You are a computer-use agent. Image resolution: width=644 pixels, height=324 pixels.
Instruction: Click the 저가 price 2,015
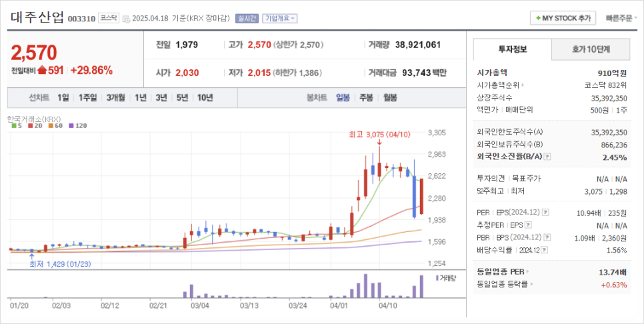point(259,73)
